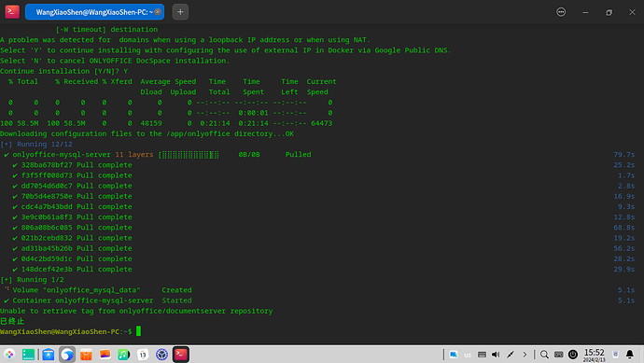The image size is (644, 363).
Task: Open the App Store dock icon
Action: click(49, 354)
